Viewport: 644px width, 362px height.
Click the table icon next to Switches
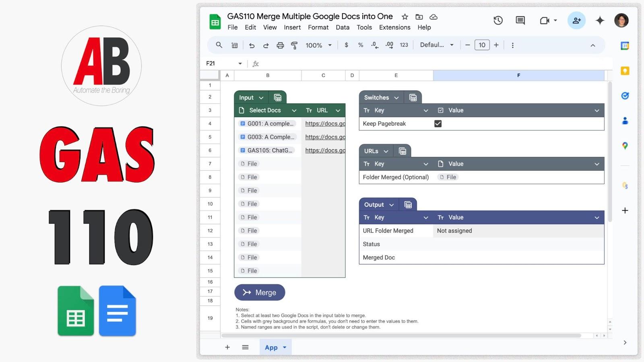click(x=413, y=97)
